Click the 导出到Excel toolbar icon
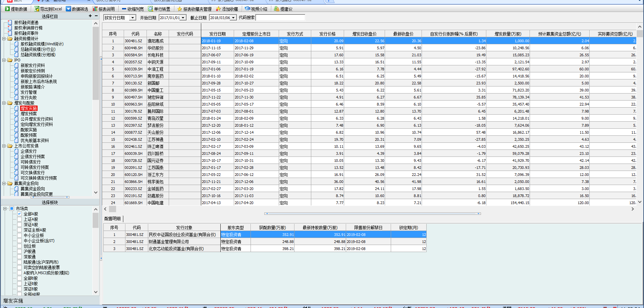The image size is (644, 308). pos(37,9)
